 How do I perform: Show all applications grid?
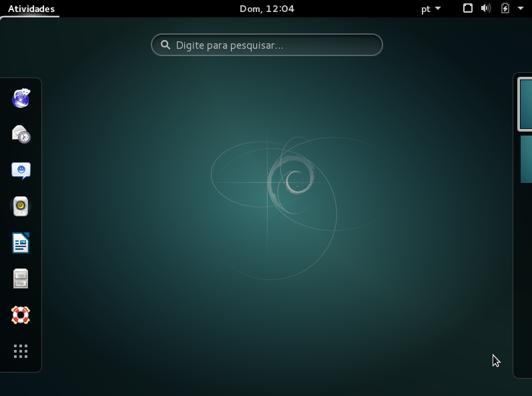click(x=21, y=351)
